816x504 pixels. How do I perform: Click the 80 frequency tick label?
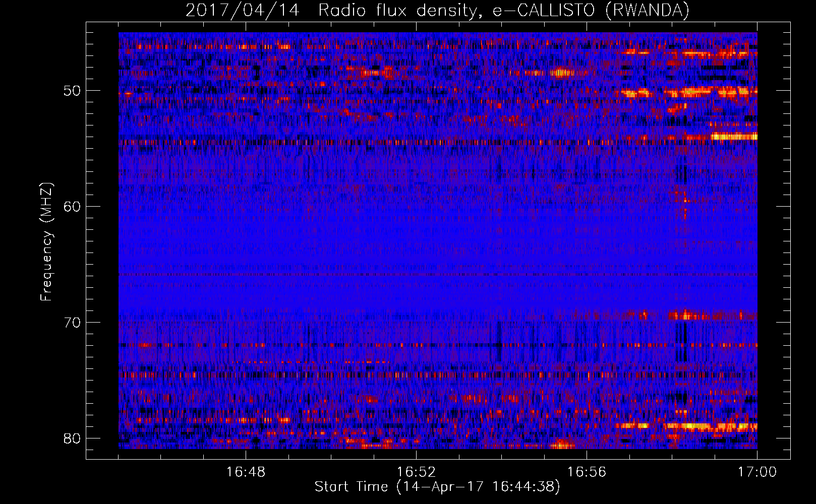point(72,438)
